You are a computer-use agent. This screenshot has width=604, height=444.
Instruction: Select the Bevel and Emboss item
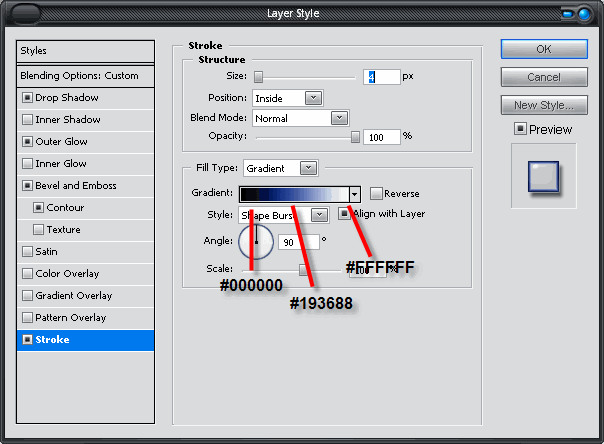click(76, 186)
